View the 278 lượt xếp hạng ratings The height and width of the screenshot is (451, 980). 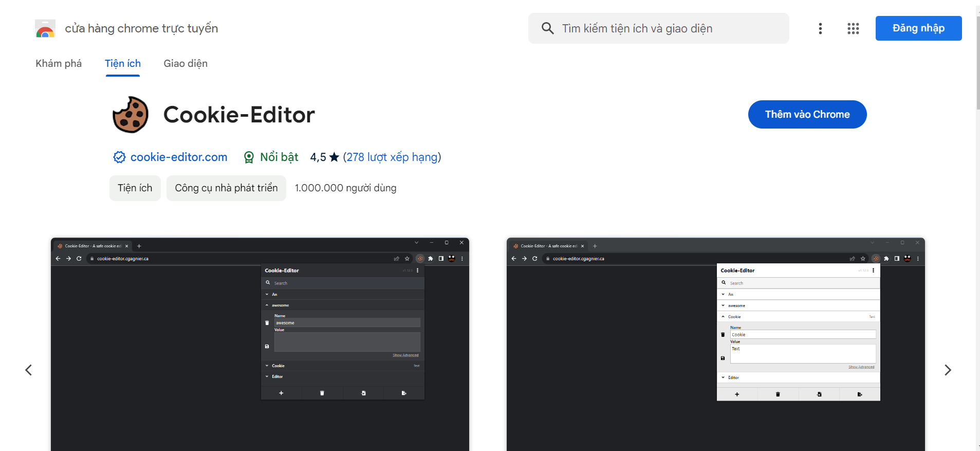[392, 157]
